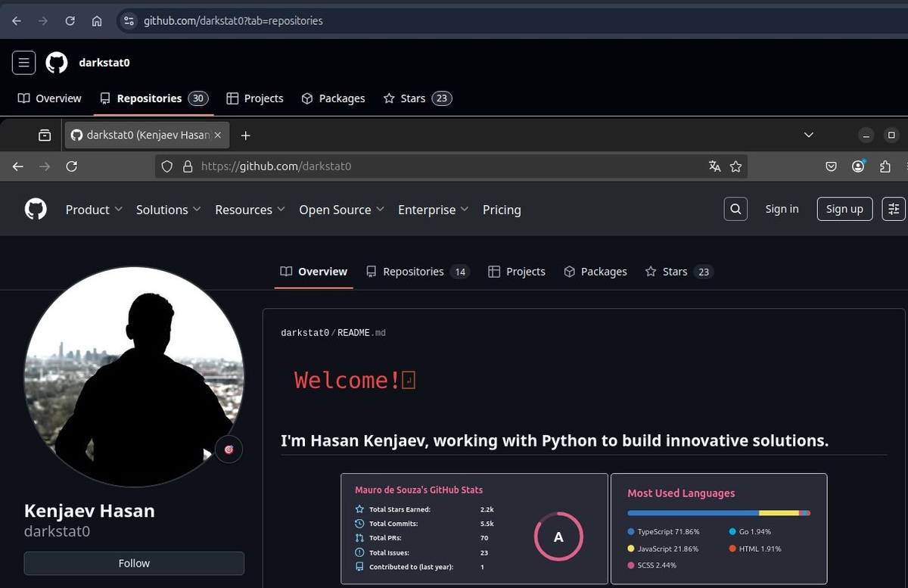Open the GitHub Stats card image
Image resolution: width=908 pixels, height=588 pixels.
point(474,529)
